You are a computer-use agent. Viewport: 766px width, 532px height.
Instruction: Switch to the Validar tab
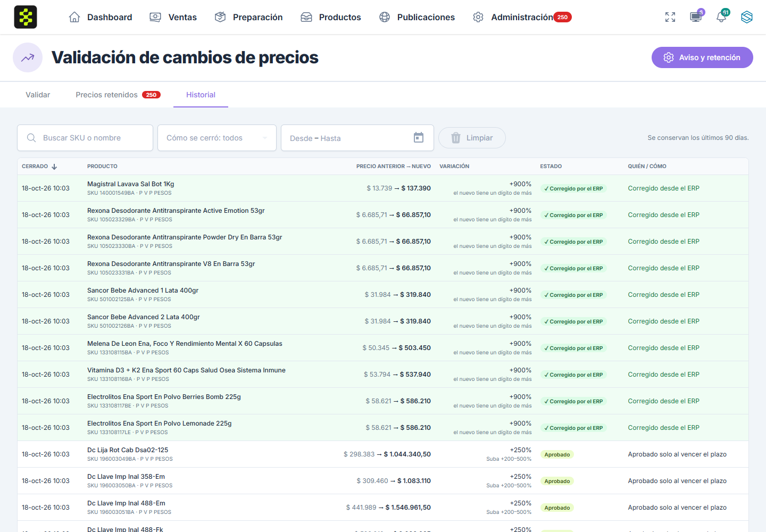(x=38, y=95)
